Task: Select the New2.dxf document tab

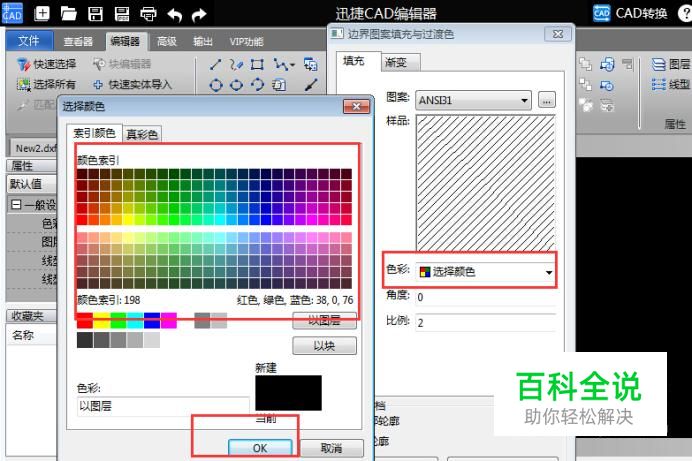Action: (34, 148)
